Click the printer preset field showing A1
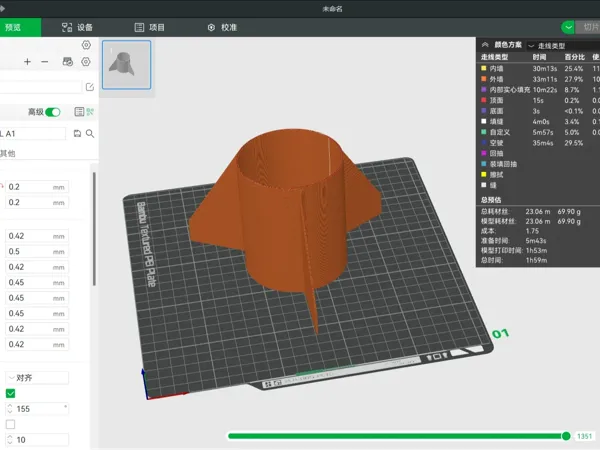 pos(33,134)
